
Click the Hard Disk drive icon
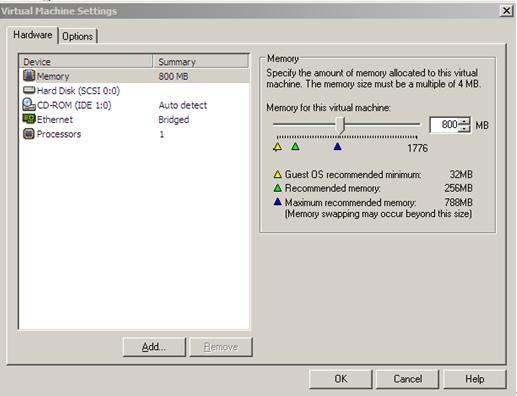(29, 90)
